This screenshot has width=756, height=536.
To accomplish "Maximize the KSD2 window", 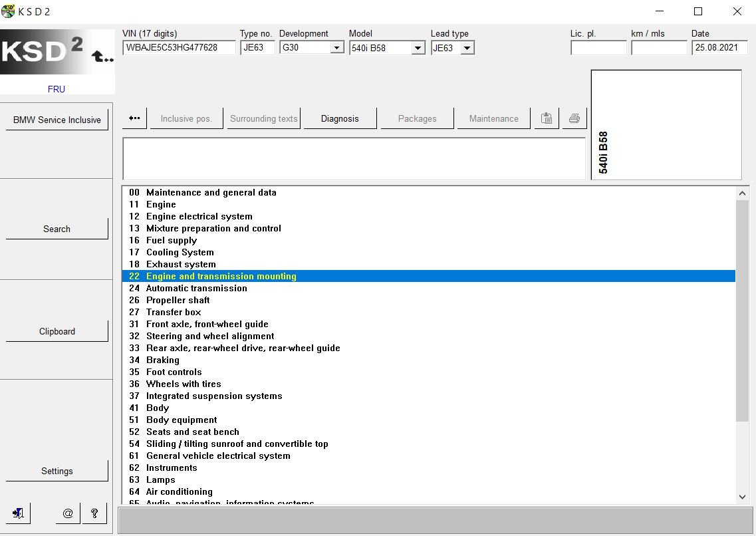I will pos(698,11).
